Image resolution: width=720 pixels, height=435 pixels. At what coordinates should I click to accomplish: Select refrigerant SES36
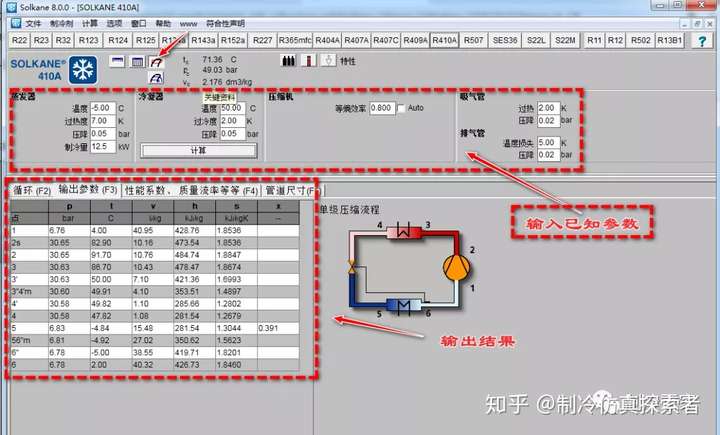tap(505, 40)
